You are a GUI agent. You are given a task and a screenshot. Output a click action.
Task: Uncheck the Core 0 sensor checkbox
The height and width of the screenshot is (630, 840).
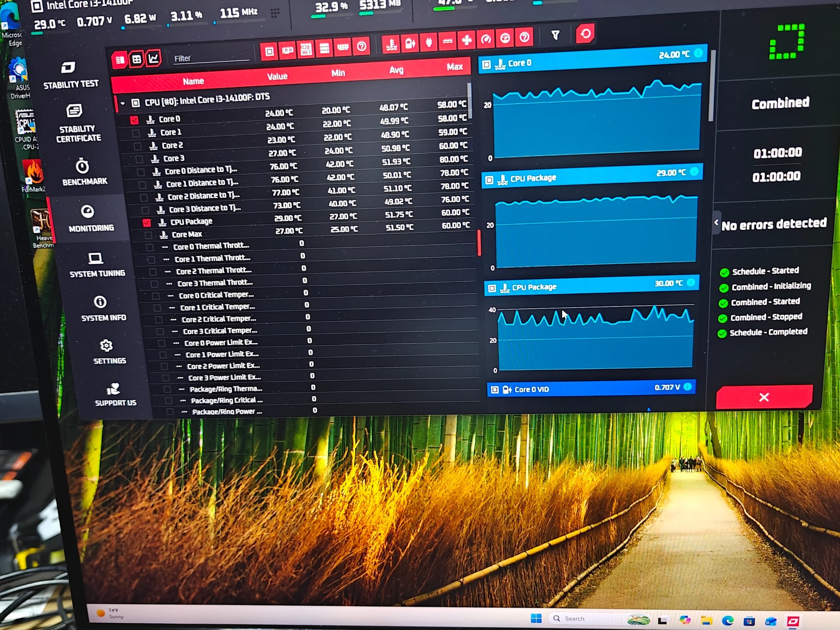[x=134, y=120]
